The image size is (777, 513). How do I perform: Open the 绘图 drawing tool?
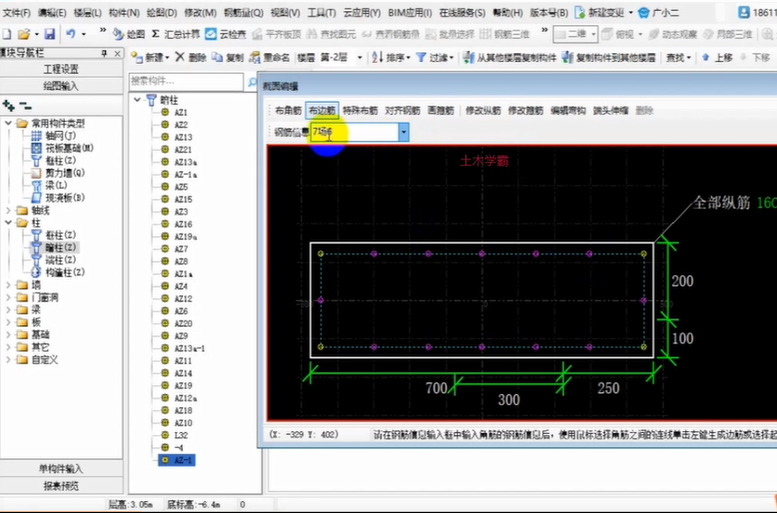[129, 34]
